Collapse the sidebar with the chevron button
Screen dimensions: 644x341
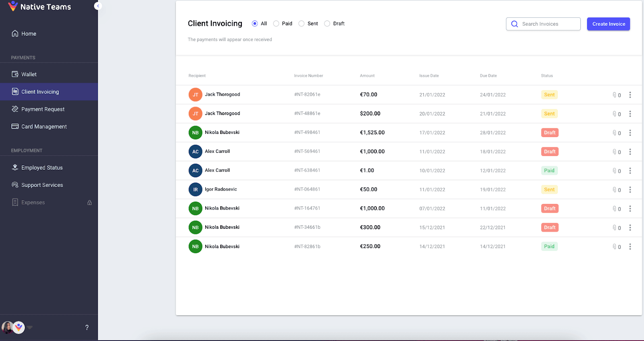(x=98, y=6)
